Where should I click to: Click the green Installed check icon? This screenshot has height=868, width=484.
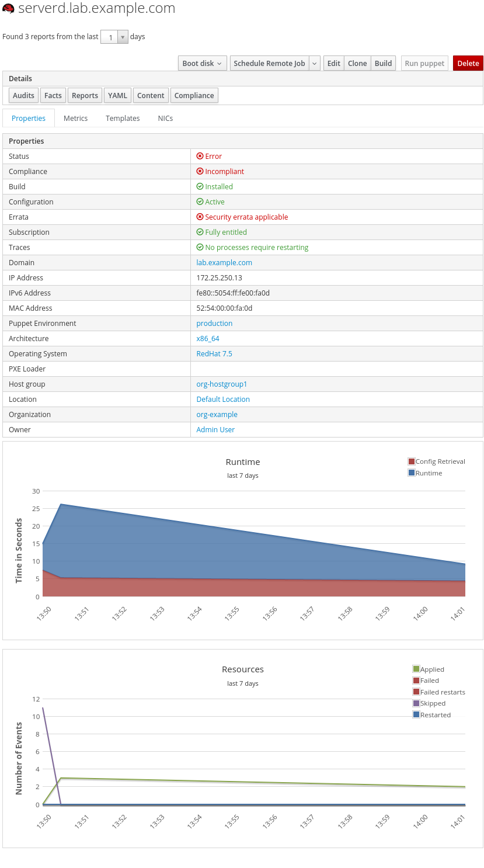200,186
